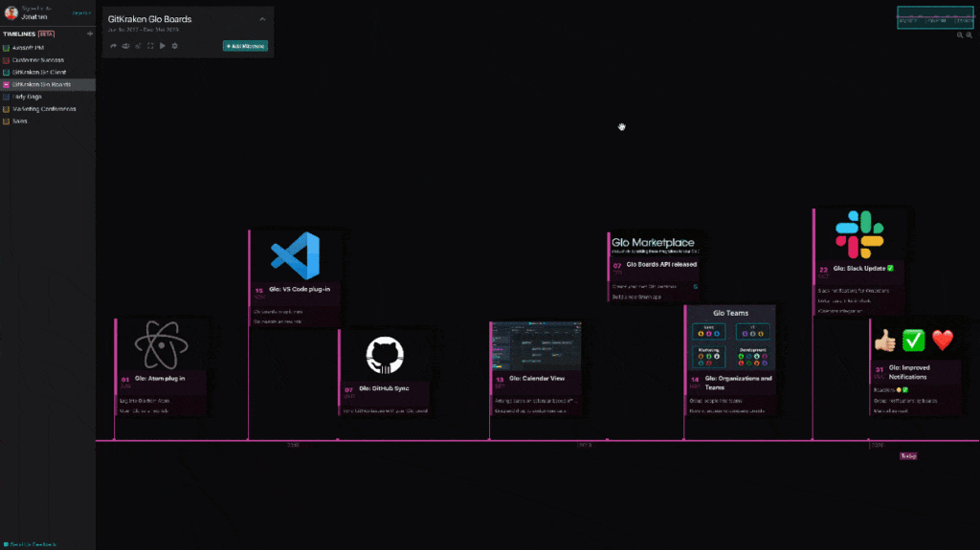Open the Glo: Atom plug-in milestone title
This screenshot has height=550, width=980.
coord(160,379)
